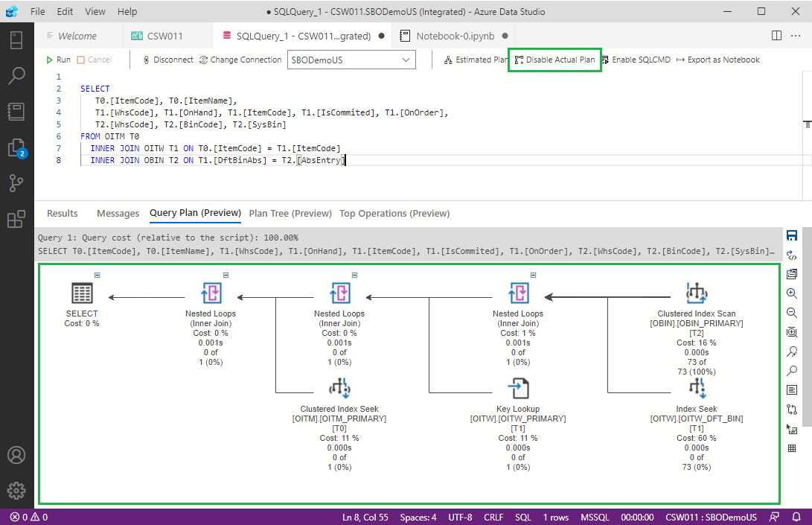Click Ln 8, Col 55 in status bar
Screen dimensions: 812x525
click(x=365, y=517)
